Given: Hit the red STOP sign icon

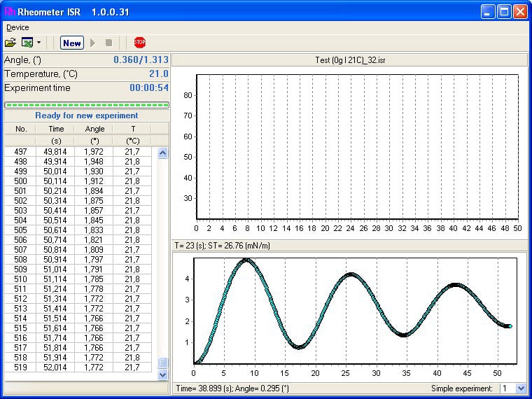Looking at the screenshot, I should coord(139,43).
